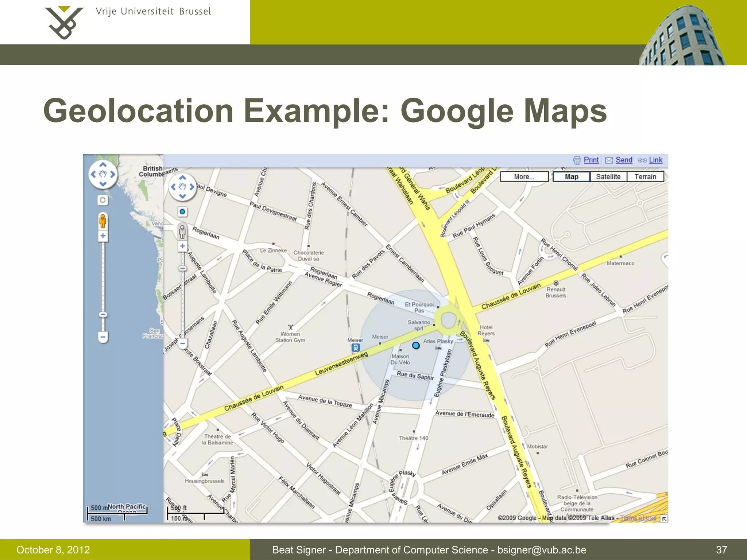
Task: Pan left on the Pacific coast map control
Action: coord(93,174)
